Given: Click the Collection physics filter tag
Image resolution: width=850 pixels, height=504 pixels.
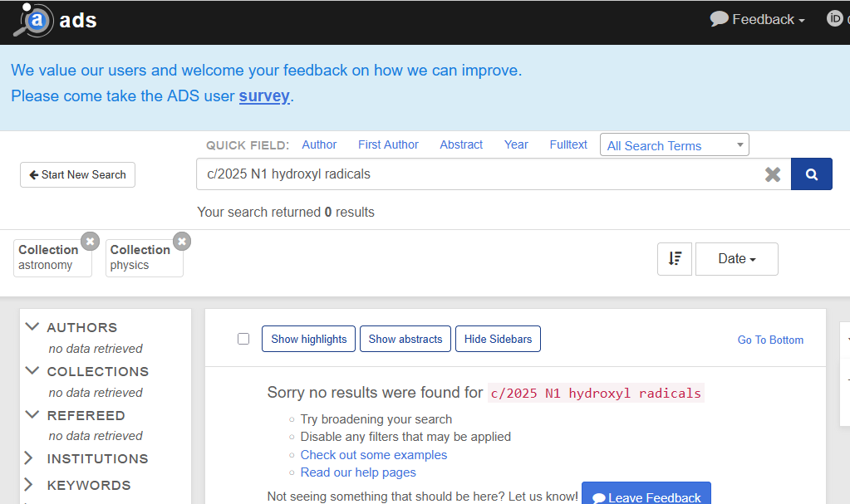Looking at the screenshot, I should pyautogui.click(x=145, y=258).
